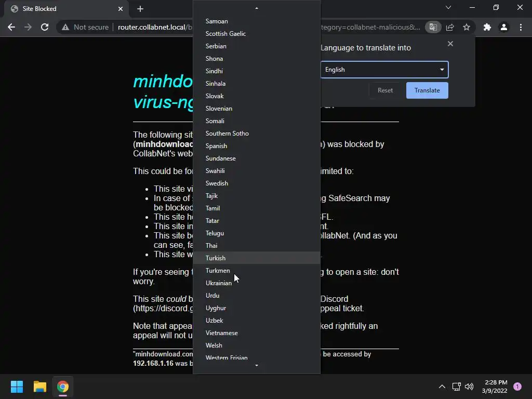Select Slovak language option
Screen dimensions: 532x399
[x=257, y=96]
